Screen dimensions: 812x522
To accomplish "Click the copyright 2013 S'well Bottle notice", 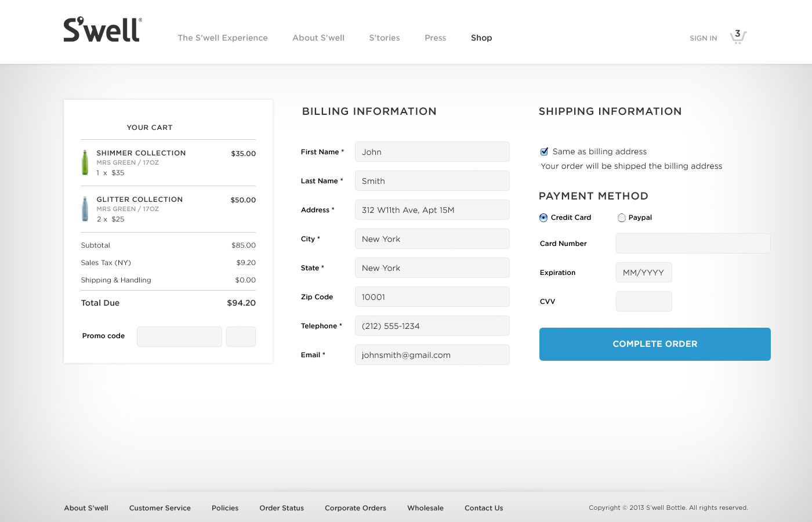I will coord(668,507).
